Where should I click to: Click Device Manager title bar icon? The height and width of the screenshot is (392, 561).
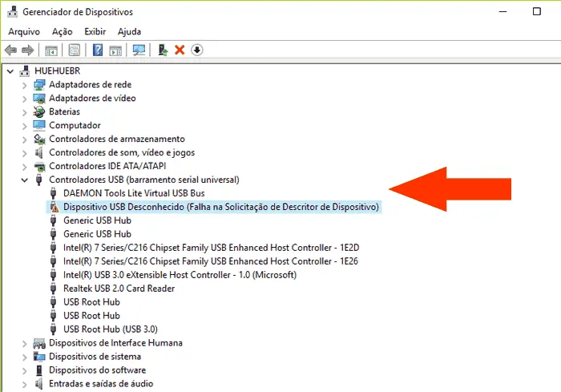(x=13, y=12)
